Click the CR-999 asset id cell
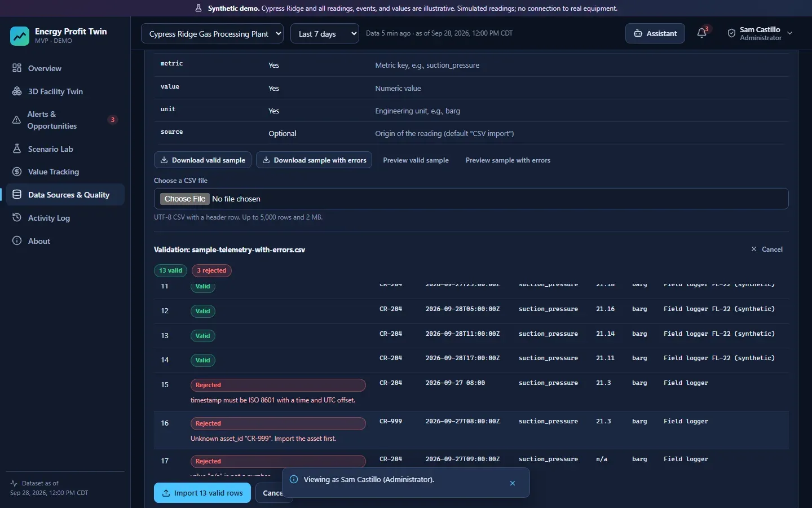Viewport: 812px width, 508px height. coord(391,421)
